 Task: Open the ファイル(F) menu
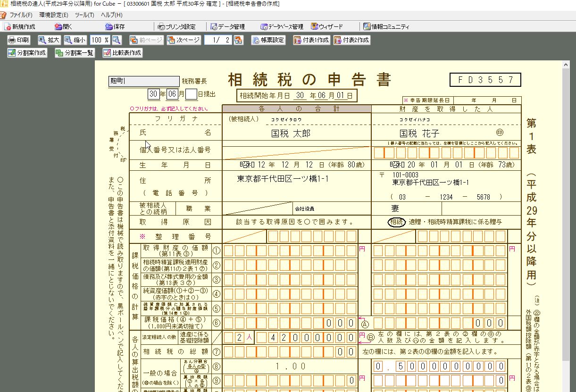click(21, 15)
